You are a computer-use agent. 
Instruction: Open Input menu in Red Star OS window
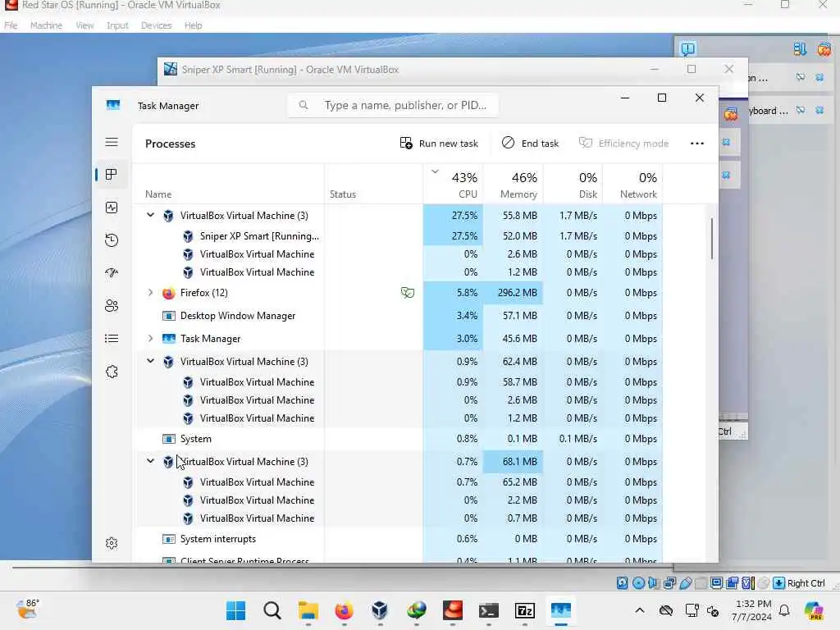tap(117, 25)
